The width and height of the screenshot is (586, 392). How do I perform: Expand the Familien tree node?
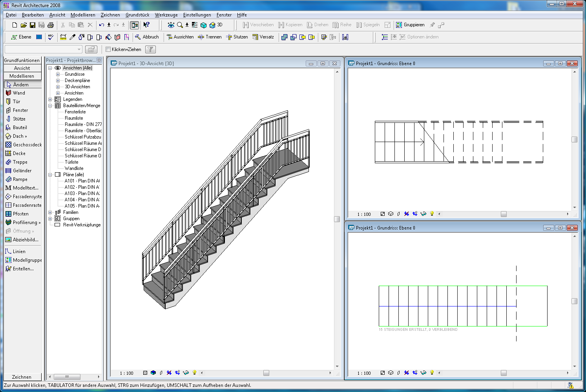pyautogui.click(x=50, y=212)
